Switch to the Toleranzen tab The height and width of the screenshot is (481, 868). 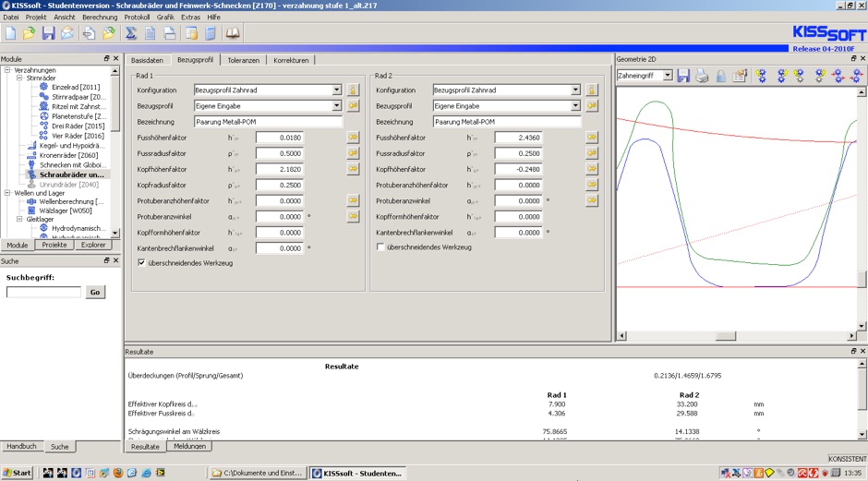pos(244,60)
